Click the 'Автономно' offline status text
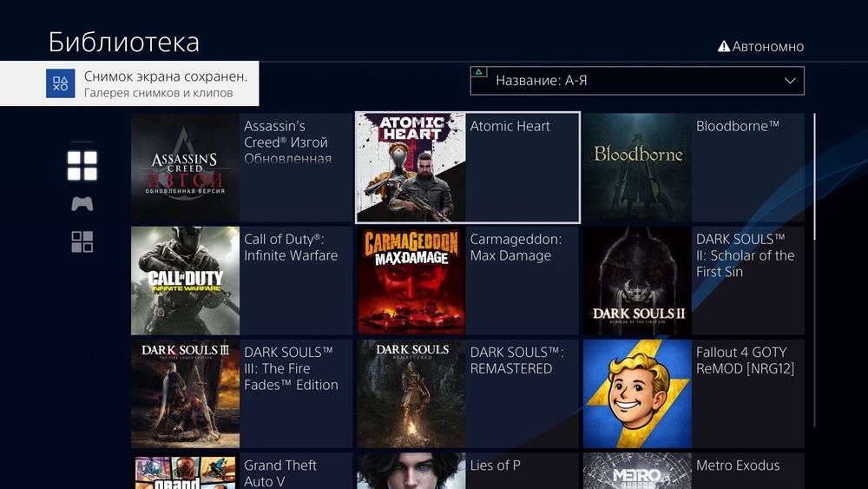This screenshot has height=489, width=868. coord(768,47)
